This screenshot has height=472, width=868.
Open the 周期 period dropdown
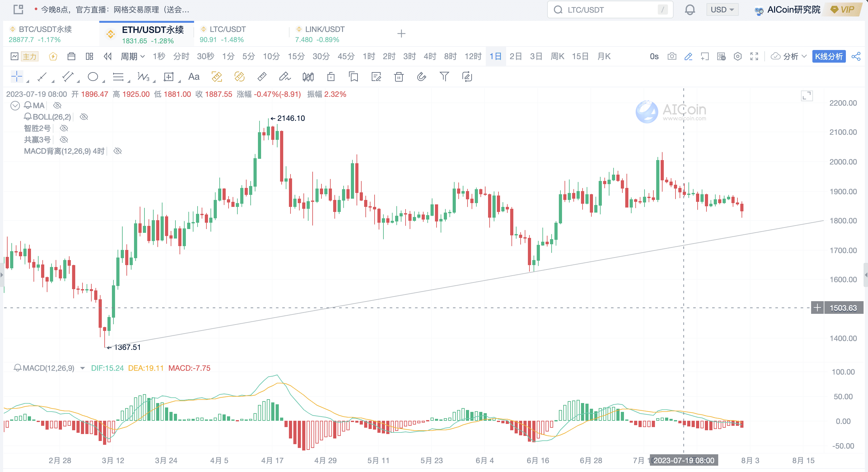133,56
